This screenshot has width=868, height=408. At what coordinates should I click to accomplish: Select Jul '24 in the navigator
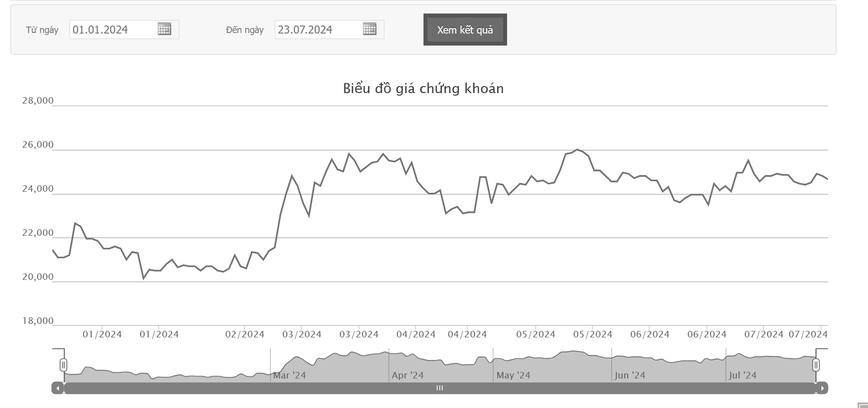point(743,375)
